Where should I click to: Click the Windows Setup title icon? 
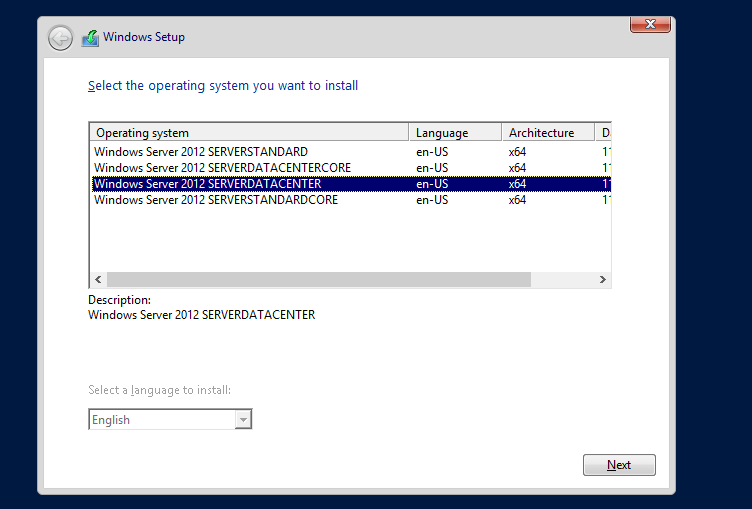click(90, 38)
